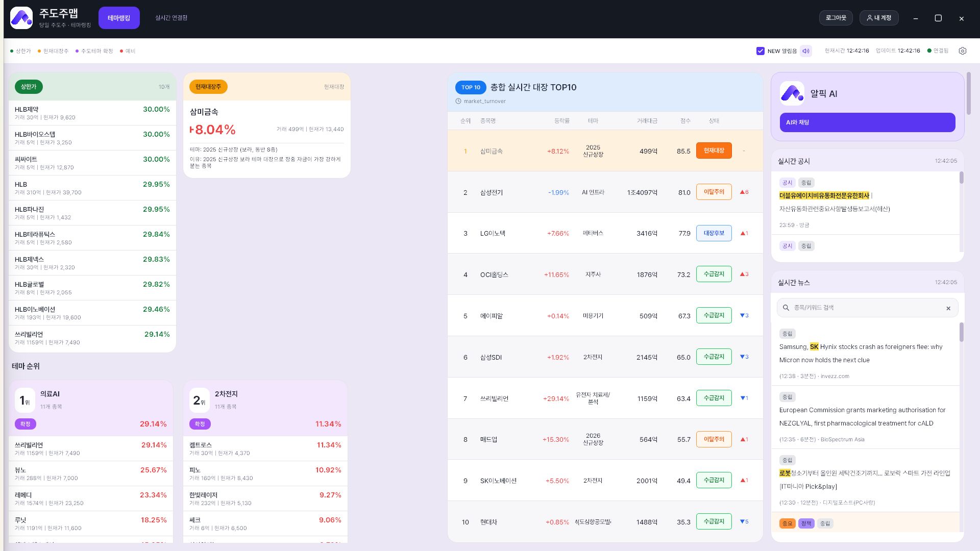Click the 현재대장 status button for 삼미금속
This screenshot has height=551, width=980.
click(714, 151)
